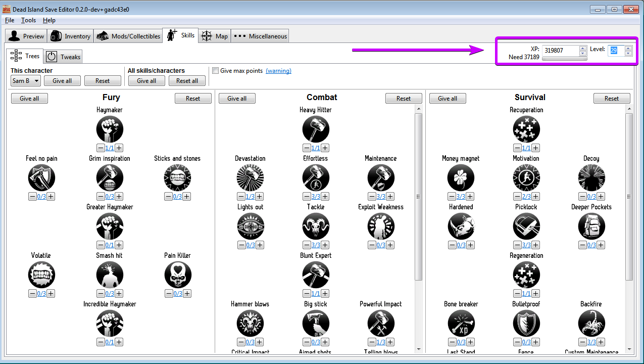Open the Miscellaneous tab
The image size is (644, 364).
(260, 36)
